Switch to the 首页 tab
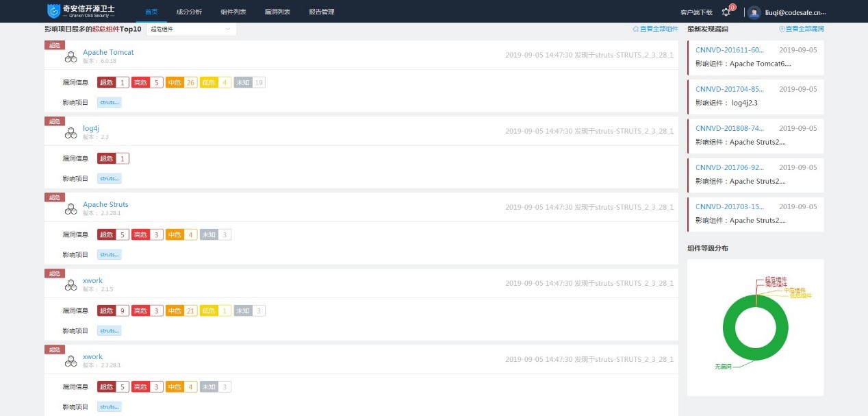The height and width of the screenshot is (416, 868). pyautogui.click(x=151, y=12)
